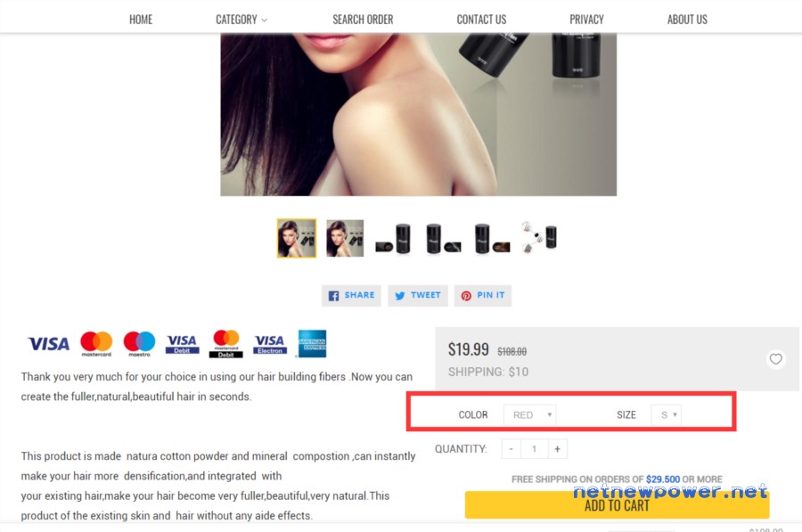Open the fourth bottle thumbnail
Image resolution: width=802 pixels, height=532 pixels.
click(443, 239)
